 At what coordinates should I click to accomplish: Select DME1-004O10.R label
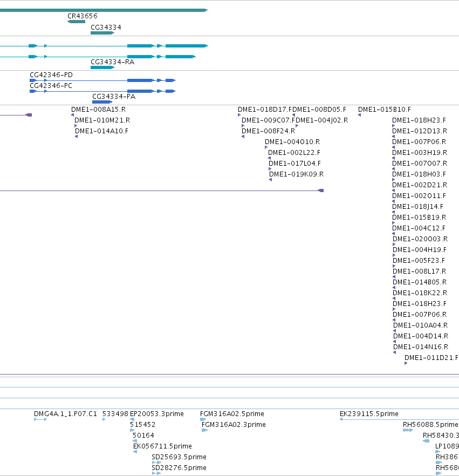(x=292, y=142)
